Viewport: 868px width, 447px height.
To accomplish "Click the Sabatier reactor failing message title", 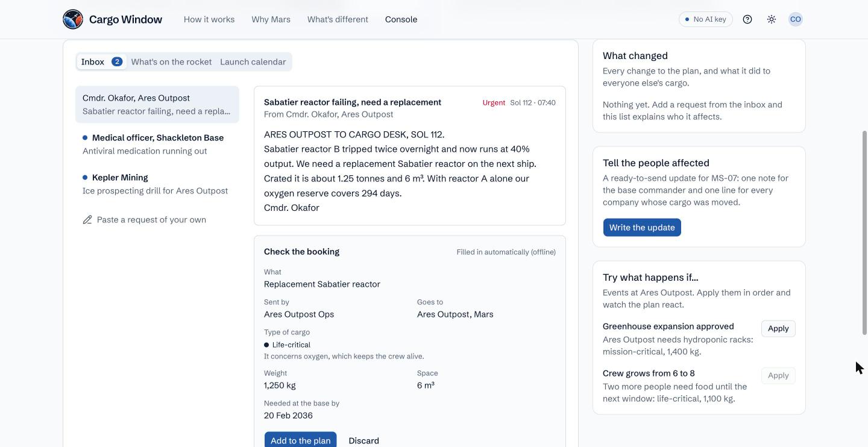I will (x=353, y=102).
